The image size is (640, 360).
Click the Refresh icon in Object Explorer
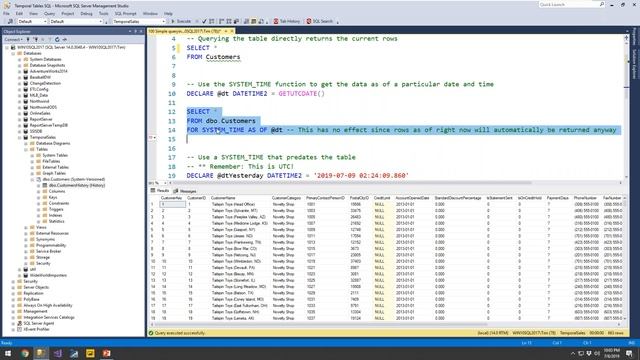click(x=57, y=40)
